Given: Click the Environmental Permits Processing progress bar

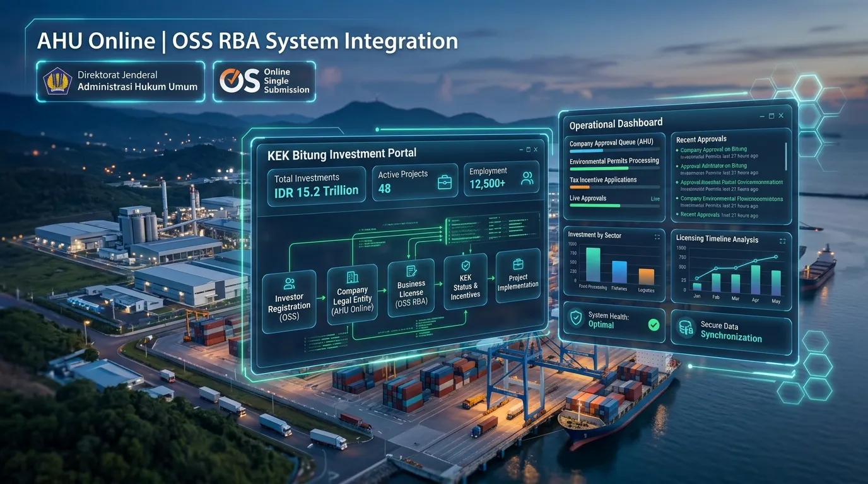Looking at the screenshot, I should [x=614, y=168].
